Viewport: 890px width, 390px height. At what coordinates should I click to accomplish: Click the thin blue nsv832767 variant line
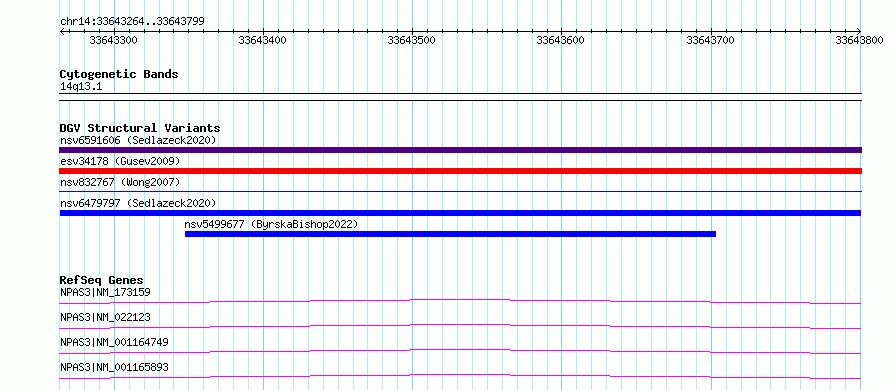pyautogui.click(x=460, y=191)
